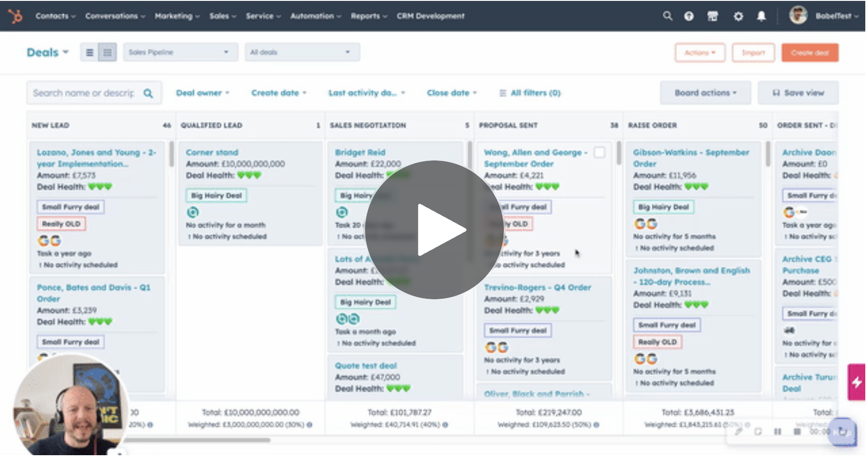Click Really OLD tag on Lozano card
Screen dimensions: 868x457
[62, 224]
